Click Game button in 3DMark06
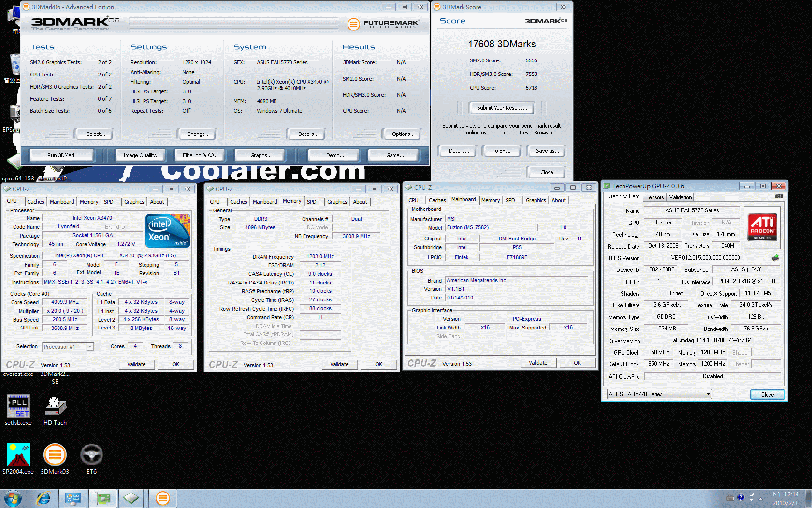 [394, 155]
